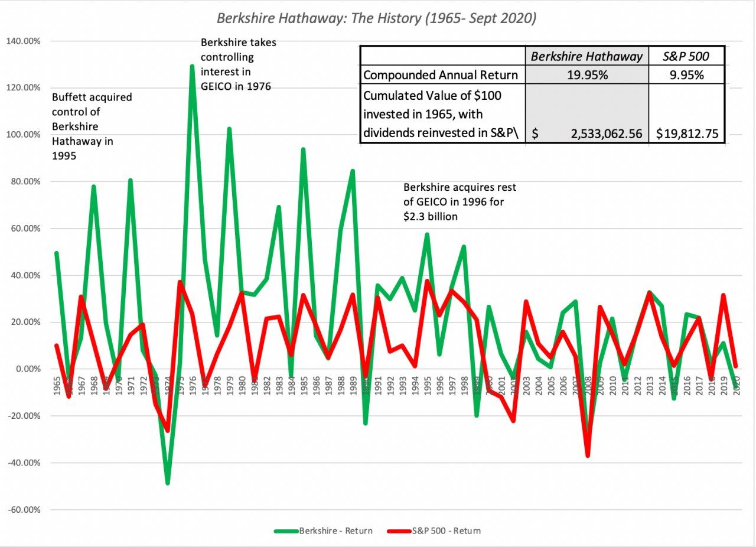Click the -40.00% y-axis label
The height and width of the screenshot is (547, 756).
(x=24, y=463)
